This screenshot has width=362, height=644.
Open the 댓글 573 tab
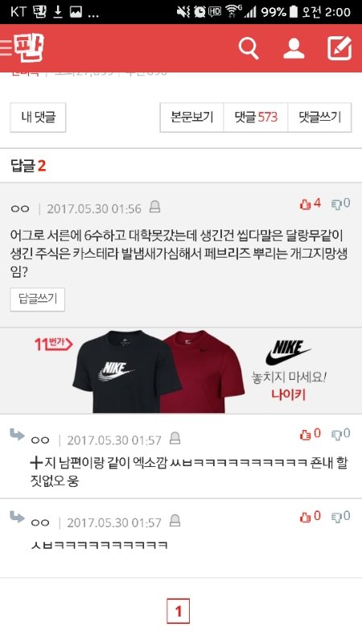pyautogui.click(x=256, y=118)
